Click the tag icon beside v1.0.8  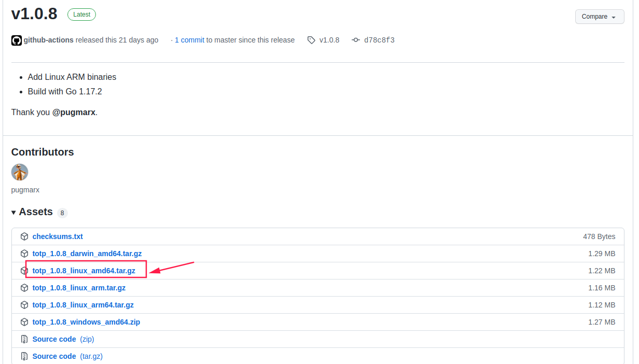tap(311, 40)
